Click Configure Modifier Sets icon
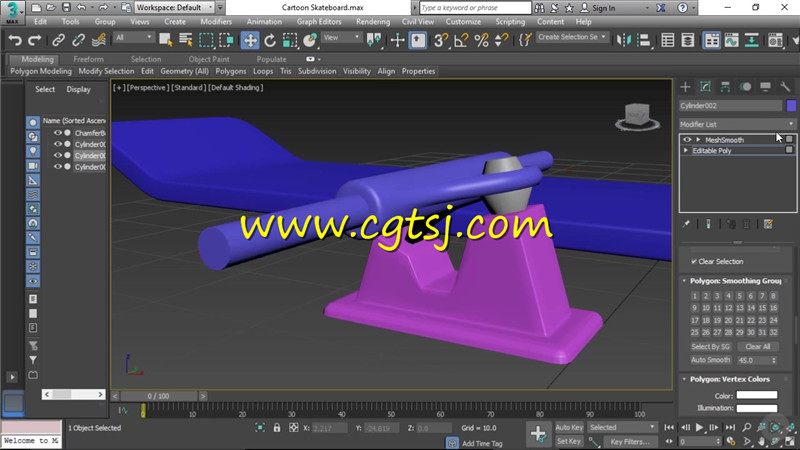This screenshot has height=450, width=800. [768, 224]
